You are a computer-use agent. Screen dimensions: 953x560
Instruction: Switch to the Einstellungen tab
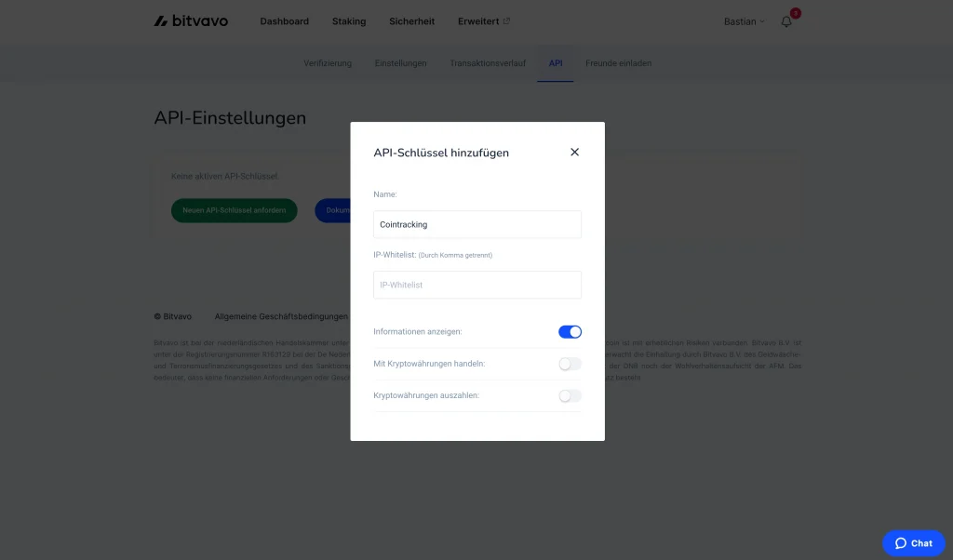[x=400, y=63]
